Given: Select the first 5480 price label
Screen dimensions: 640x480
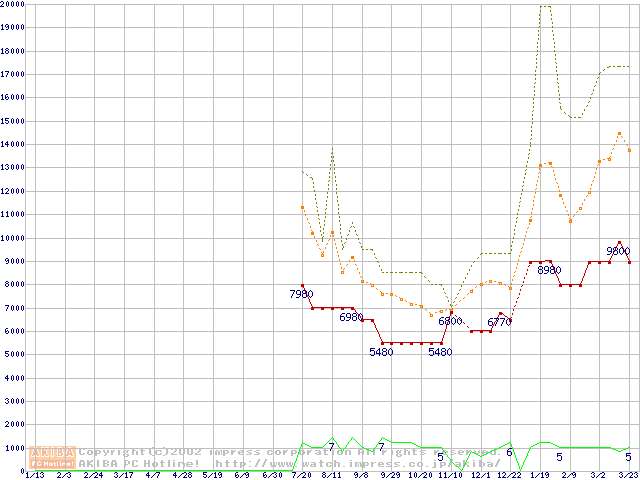Looking at the screenshot, I should [x=381, y=352].
